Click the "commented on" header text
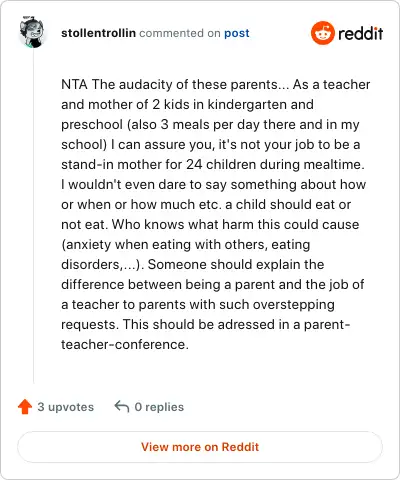Image resolution: width=400 pixels, height=480 pixels. (x=180, y=33)
